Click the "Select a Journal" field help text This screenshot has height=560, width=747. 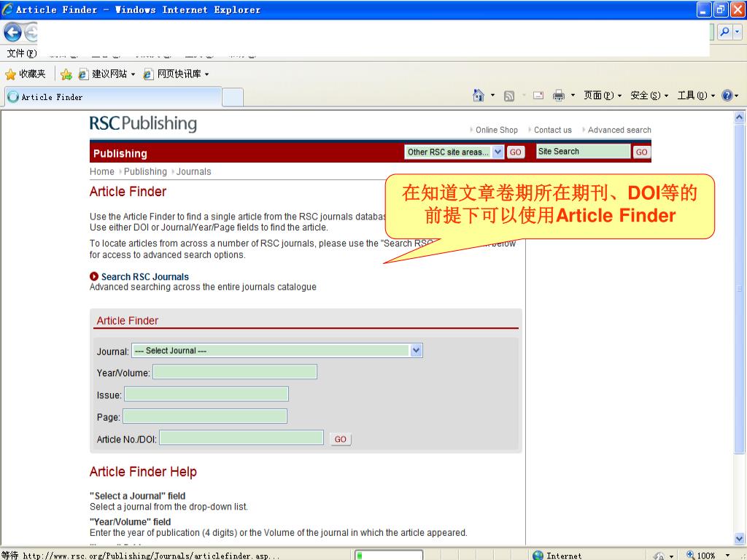click(169, 507)
